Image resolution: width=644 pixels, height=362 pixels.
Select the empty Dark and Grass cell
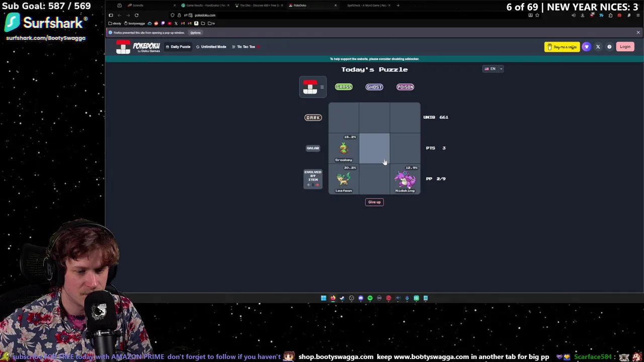(x=344, y=118)
